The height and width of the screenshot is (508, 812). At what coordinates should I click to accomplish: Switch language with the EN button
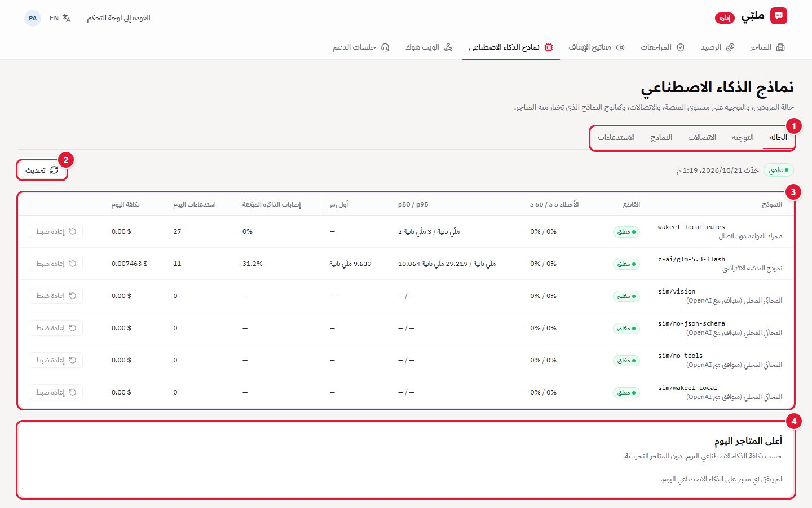click(x=60, y=18)
